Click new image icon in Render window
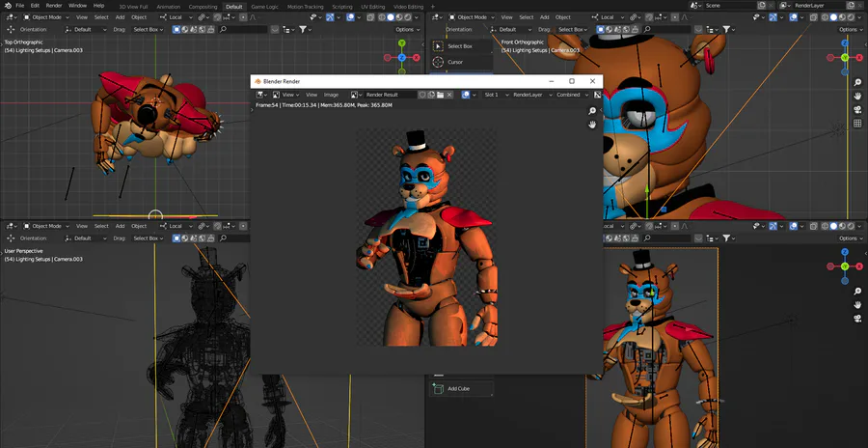Viewport: 868px width, 448px height. pyautogui.click(x=431, y=95)
